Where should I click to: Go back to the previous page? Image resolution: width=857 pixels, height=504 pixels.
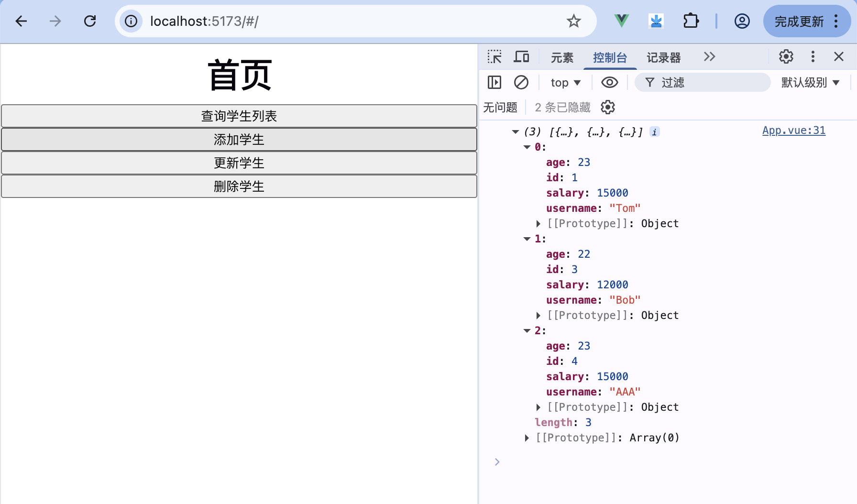pos(22,21)
